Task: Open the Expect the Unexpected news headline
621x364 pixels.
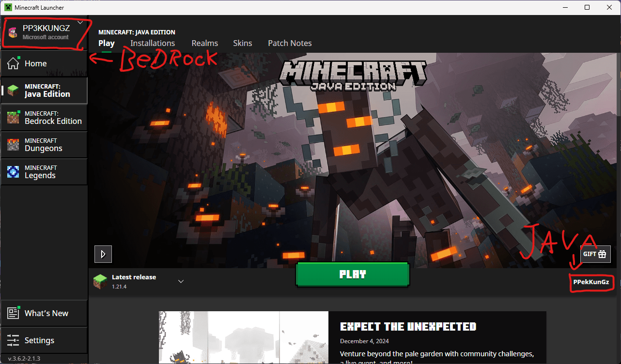Action: 408,327
